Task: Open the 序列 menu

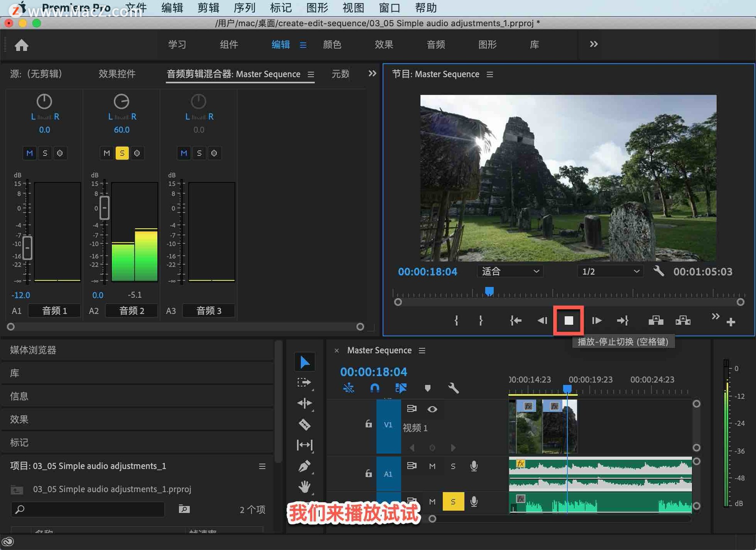Action: click(x=245, y=8)
